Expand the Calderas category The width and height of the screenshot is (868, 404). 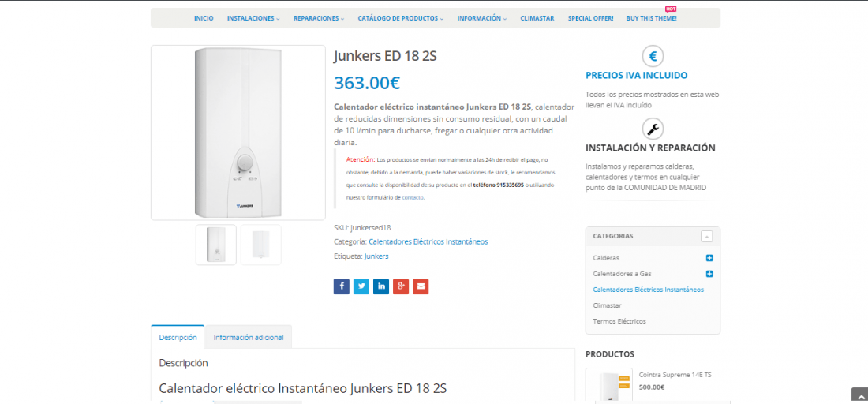pos(709,258)
